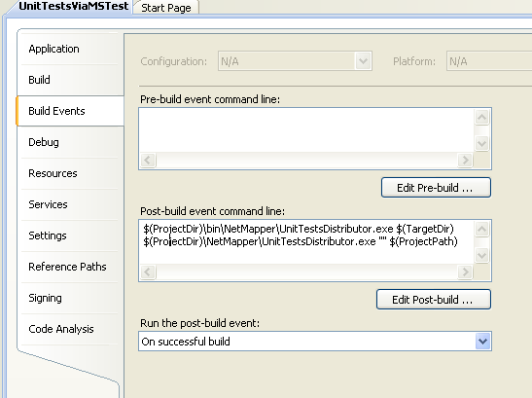The image size is (532, 398).
Task: Open the Settings properties tab
Action: click(69, 235)
